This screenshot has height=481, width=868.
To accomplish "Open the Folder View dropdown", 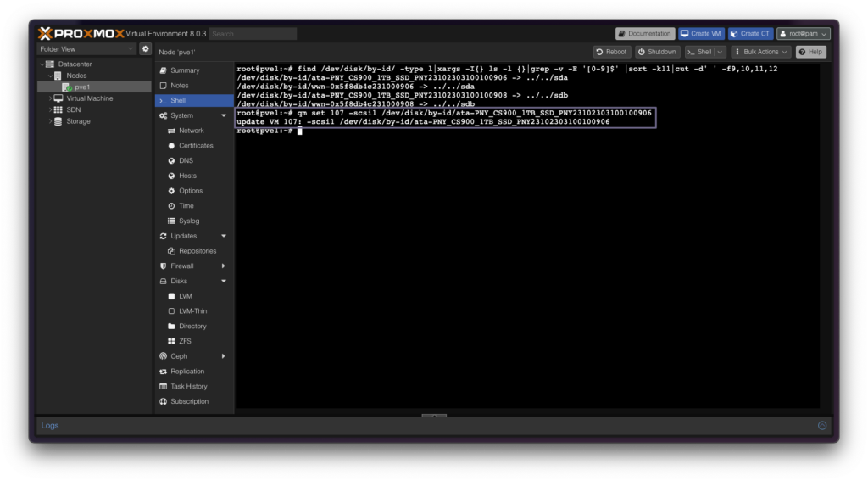I will [x=86, y=48].
